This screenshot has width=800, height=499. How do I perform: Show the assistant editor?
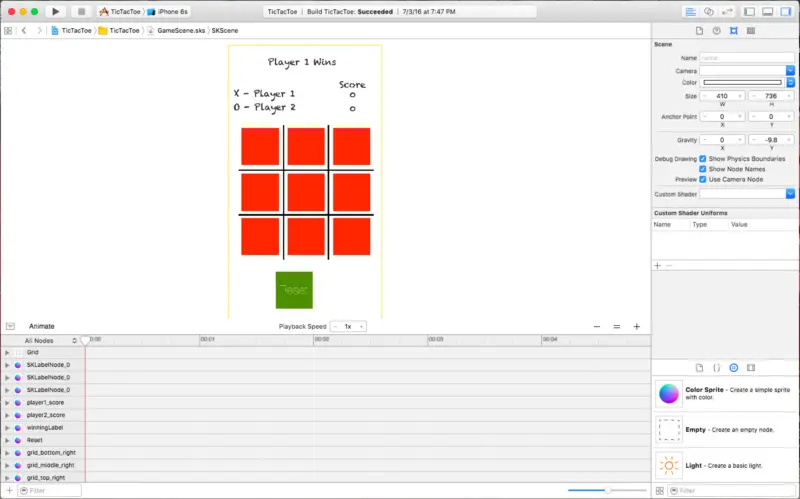[709, 12]
